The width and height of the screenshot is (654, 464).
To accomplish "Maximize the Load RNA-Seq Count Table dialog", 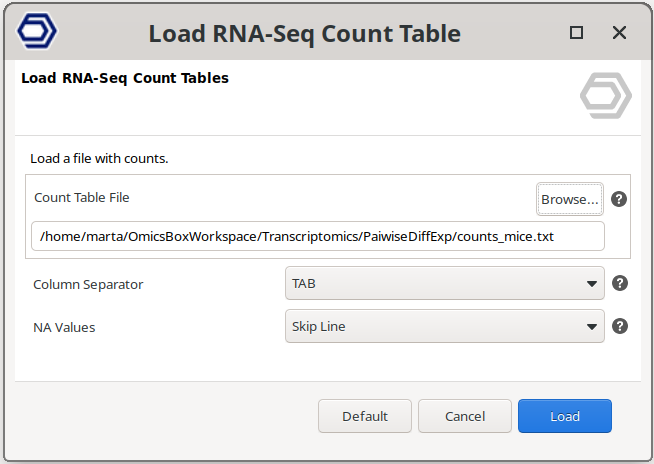I will pyautogui.click(x=576, y=33).
